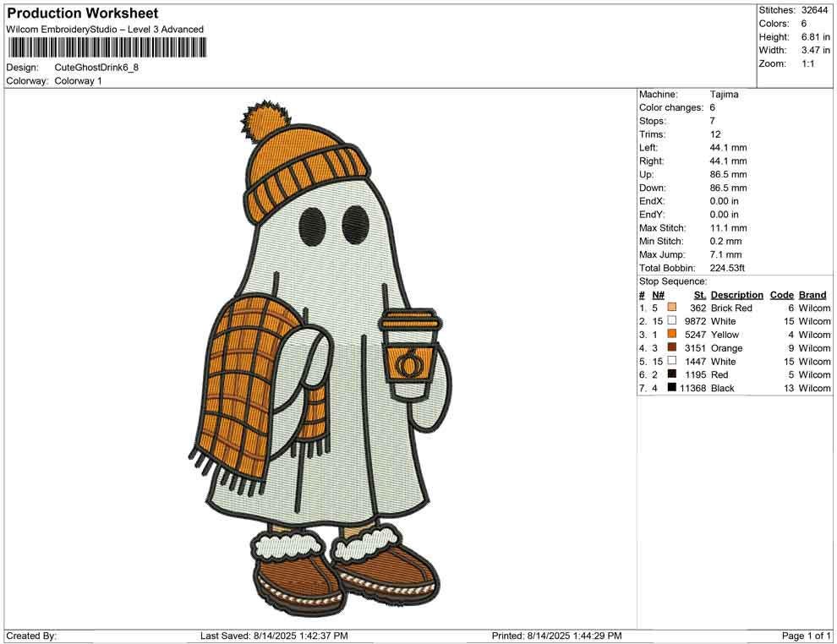The width and height of the screenshot is (837, 644).
Task: Click the Brand column header
Action: coord(812,294)
